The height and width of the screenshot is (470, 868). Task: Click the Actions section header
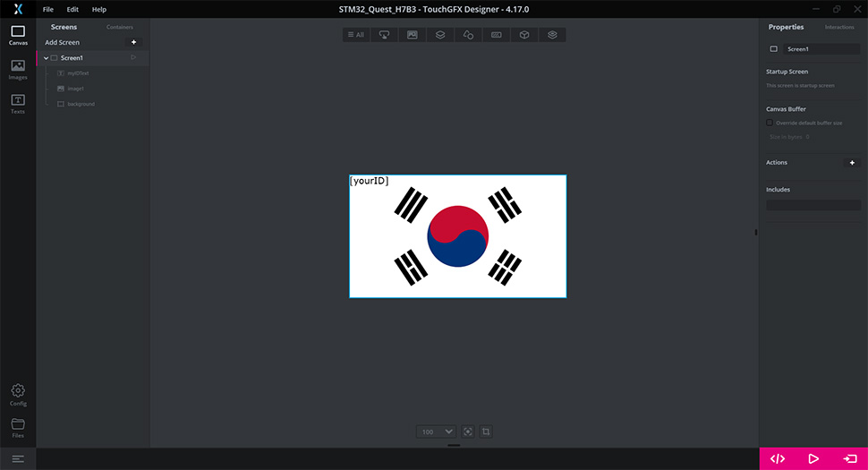point(776,162)
